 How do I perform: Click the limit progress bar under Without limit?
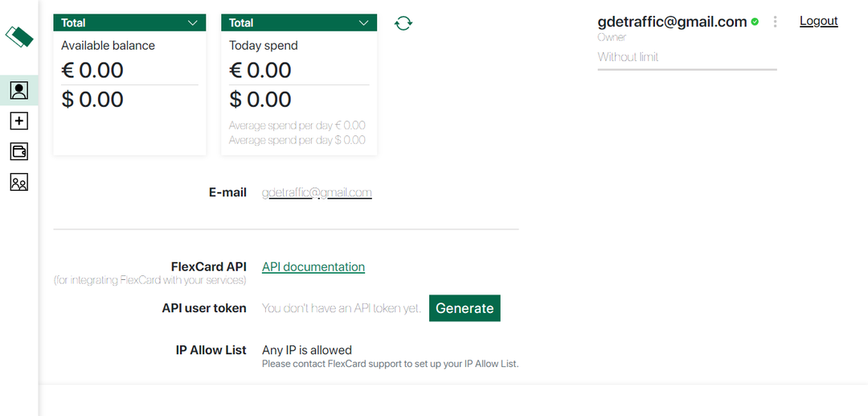click(687, 70)
